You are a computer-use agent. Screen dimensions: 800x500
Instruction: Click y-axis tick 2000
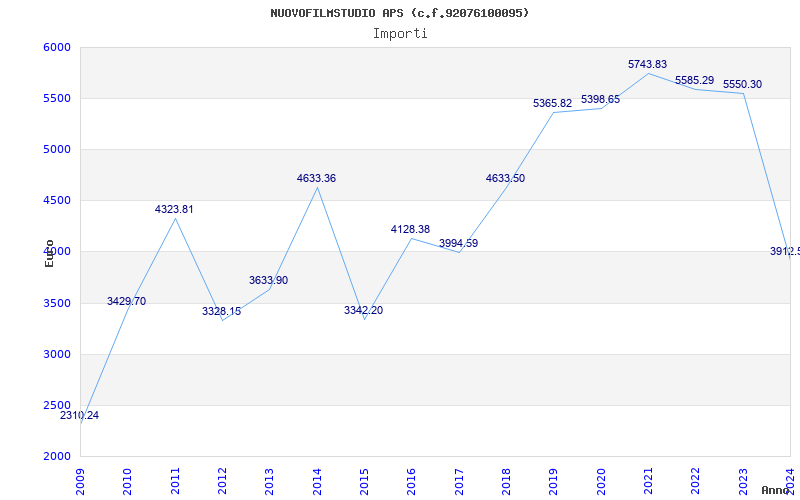pos(56,457)
